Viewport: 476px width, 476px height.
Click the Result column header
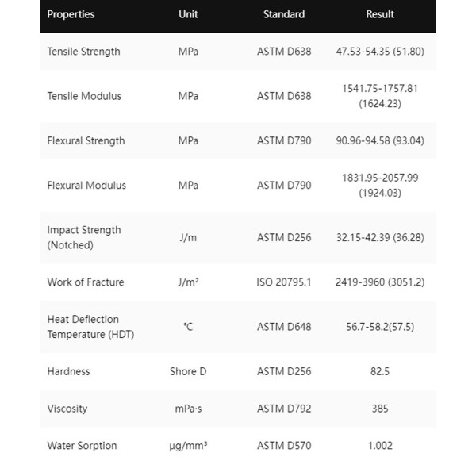pyautogui.click(x=380, y=14)
